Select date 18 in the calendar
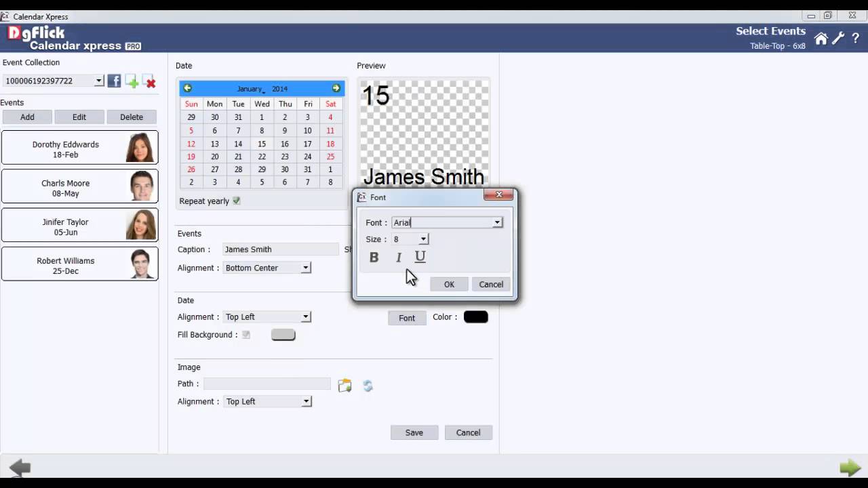Viewport: 868px width, 488px height. tap(330, 144)
